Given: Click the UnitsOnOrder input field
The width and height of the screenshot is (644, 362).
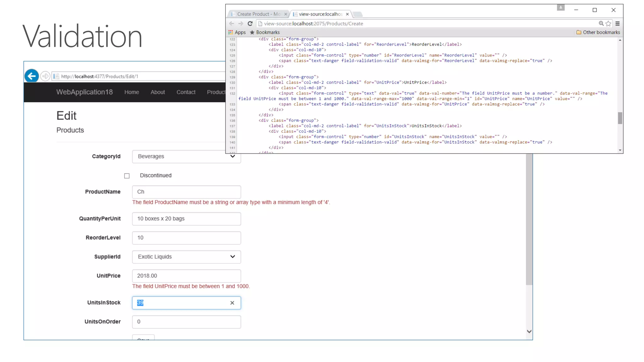Looking at the screenshot, I should [186, 322].
